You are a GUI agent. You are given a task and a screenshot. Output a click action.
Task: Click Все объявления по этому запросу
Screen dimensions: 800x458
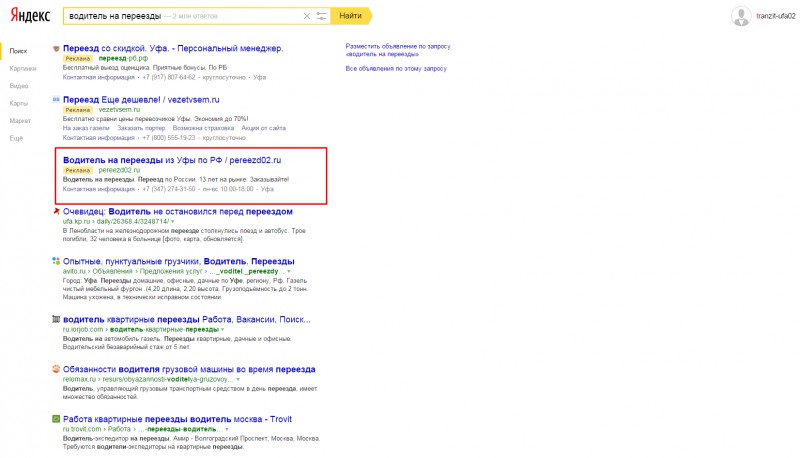[396, 68]
